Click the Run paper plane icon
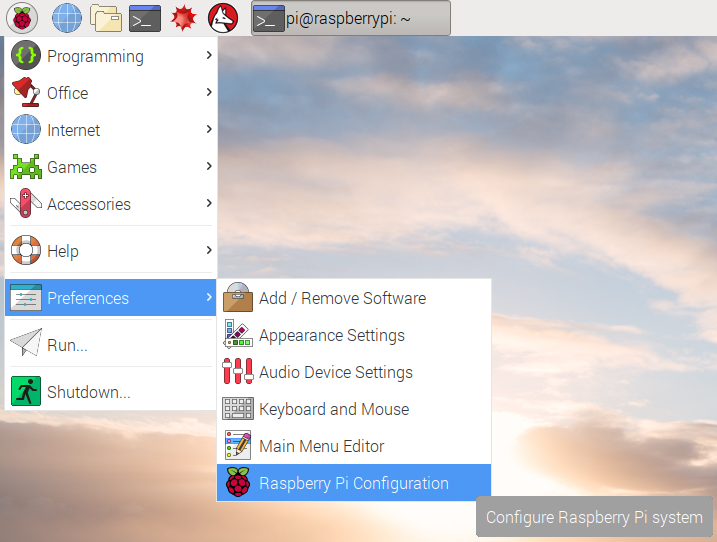Screen dimensions: 717x542 [26, 342]
